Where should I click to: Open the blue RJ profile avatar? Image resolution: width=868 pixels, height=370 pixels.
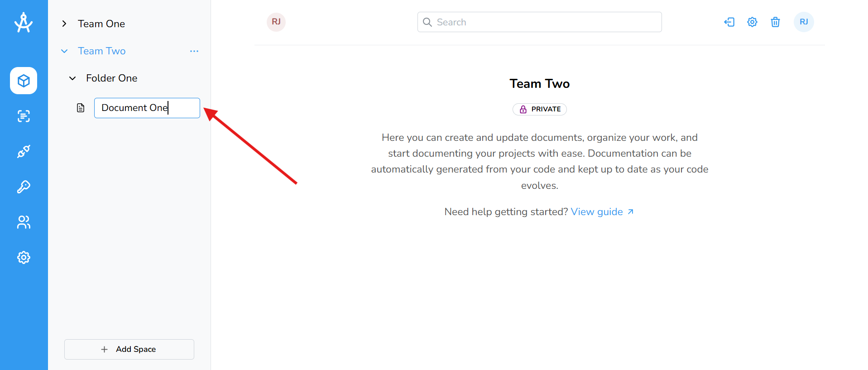coord(804,22)
